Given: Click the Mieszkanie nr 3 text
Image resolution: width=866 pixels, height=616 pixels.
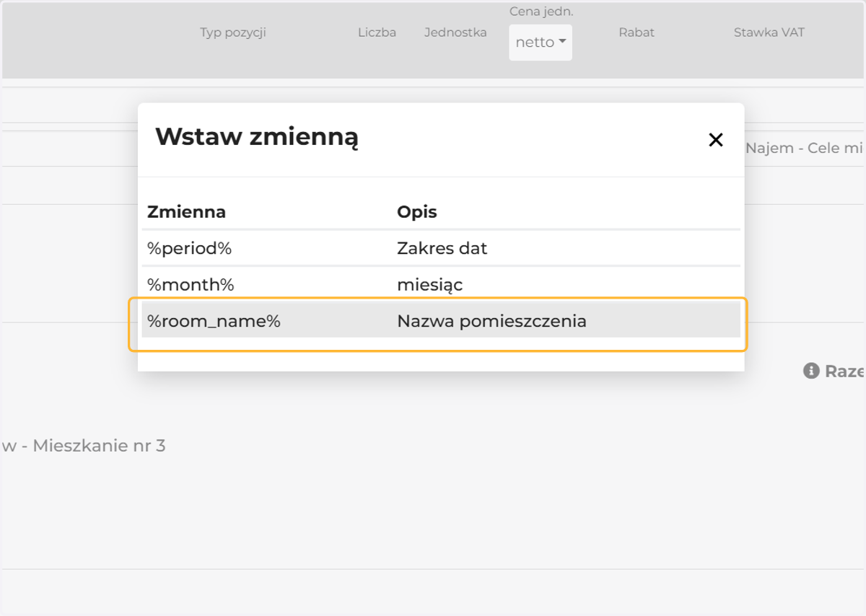Looking at the screenshot, I should coord(99,446).
